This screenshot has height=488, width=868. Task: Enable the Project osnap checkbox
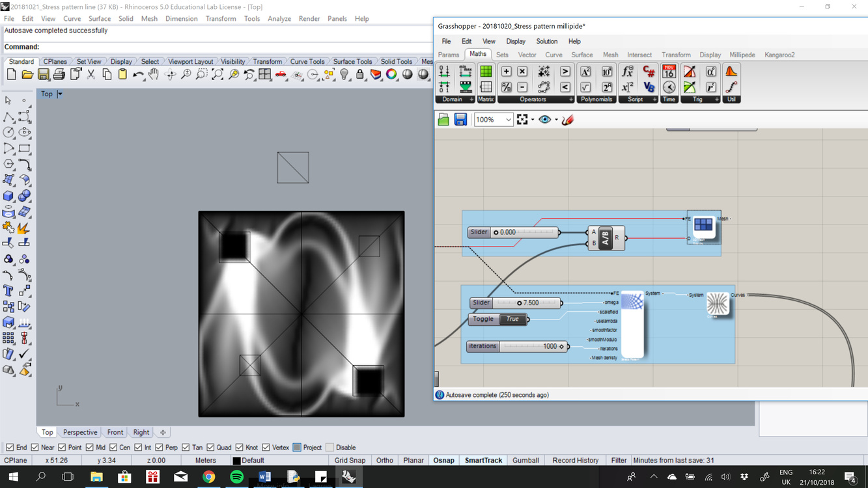pyautogui.click(x=297, y=448)
